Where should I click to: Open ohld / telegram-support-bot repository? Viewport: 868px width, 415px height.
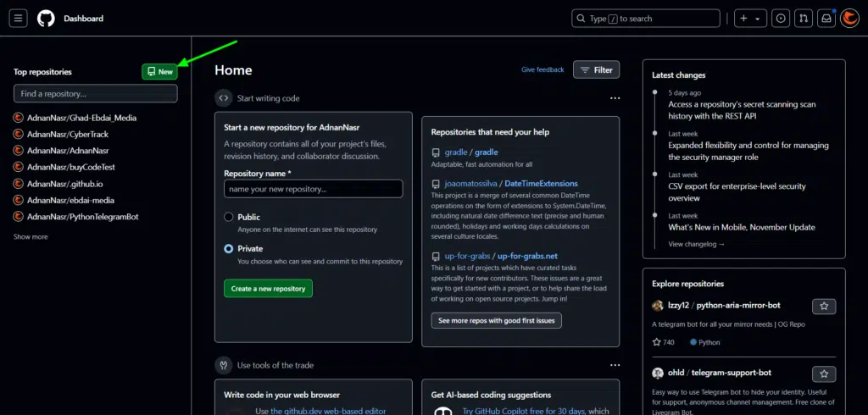pyautogui.click(x=720, y=373)
